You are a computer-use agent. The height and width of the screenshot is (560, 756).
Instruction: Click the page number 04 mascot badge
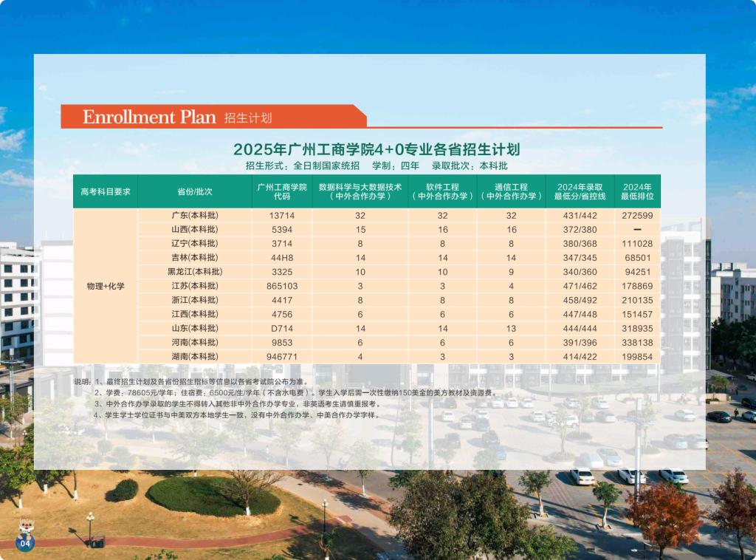coord(25,536)
